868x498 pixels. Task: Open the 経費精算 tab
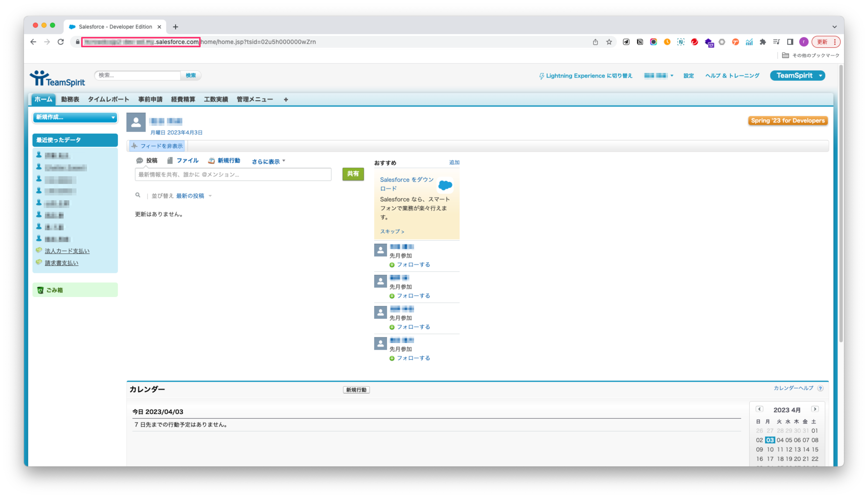point(183,99)
